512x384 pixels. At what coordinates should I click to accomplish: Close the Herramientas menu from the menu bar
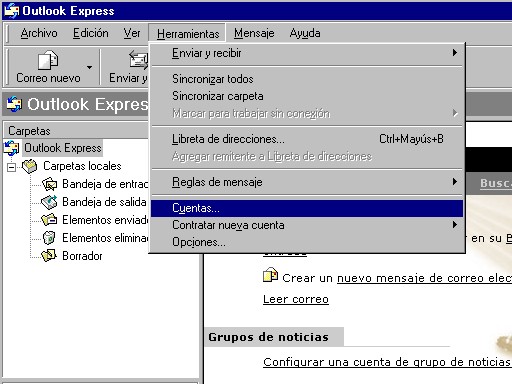tap(188, 34)
